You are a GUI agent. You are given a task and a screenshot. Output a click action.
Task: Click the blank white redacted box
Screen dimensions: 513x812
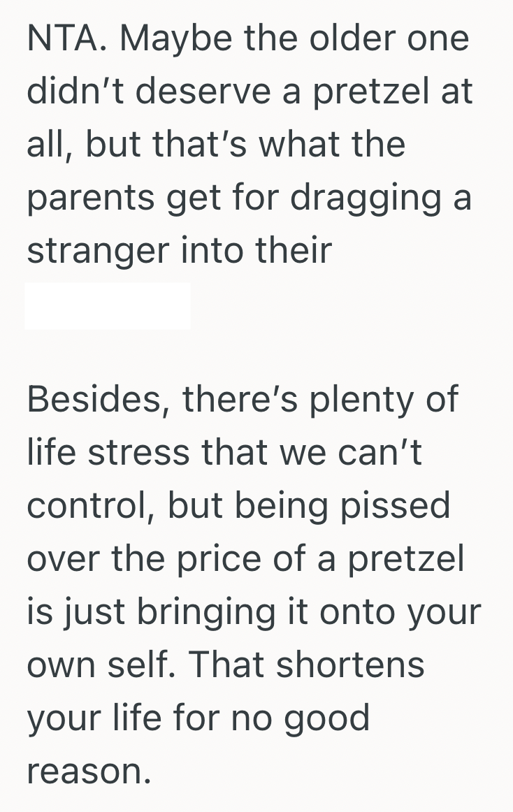tap(108, 306)
